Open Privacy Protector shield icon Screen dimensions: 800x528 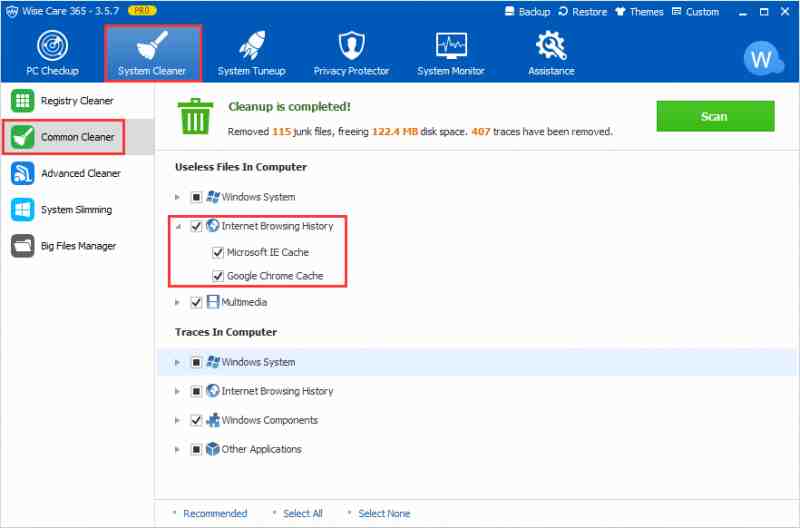pyautogui.click(x=351, y=47)
